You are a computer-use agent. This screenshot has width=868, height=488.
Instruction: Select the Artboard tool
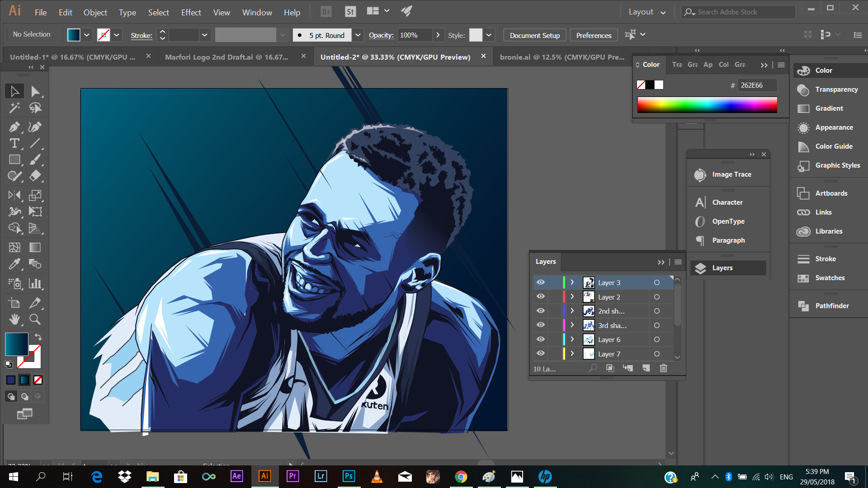14,303
